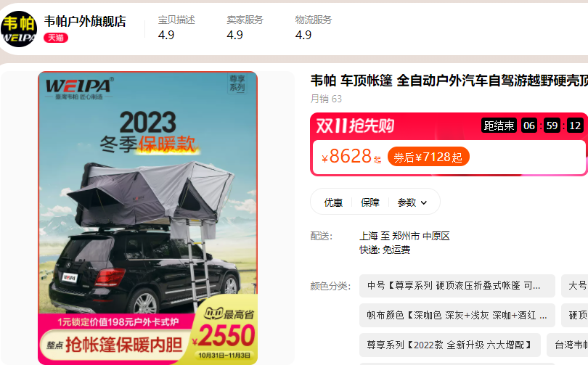View the 物流服务 4.9 rating
The height and width of the screenshot is (365, 588).
coord(314,28)
